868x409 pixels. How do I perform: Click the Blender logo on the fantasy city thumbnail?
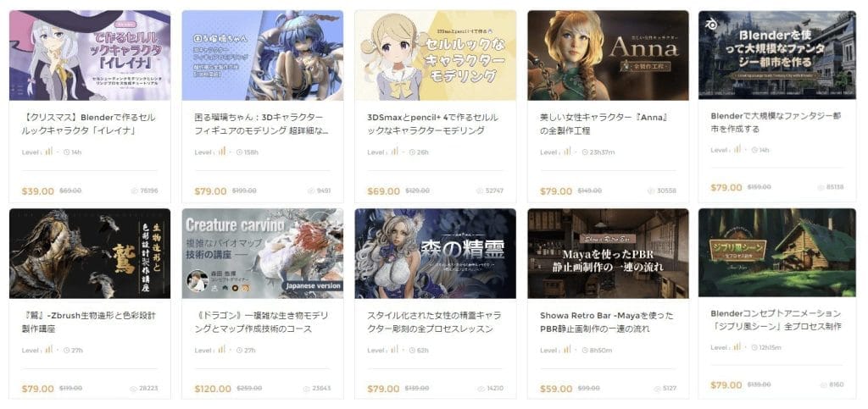(709, 24)
